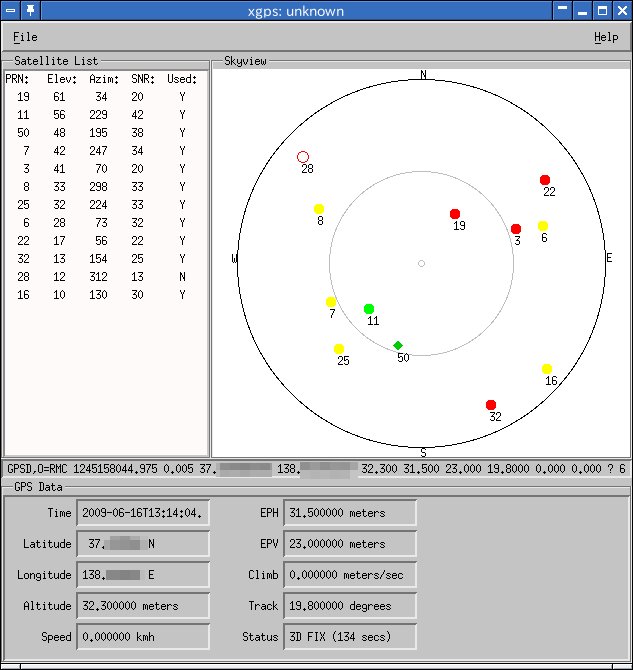Click the EPV field showing 23.000000 meters

click(x=350, y=544)
